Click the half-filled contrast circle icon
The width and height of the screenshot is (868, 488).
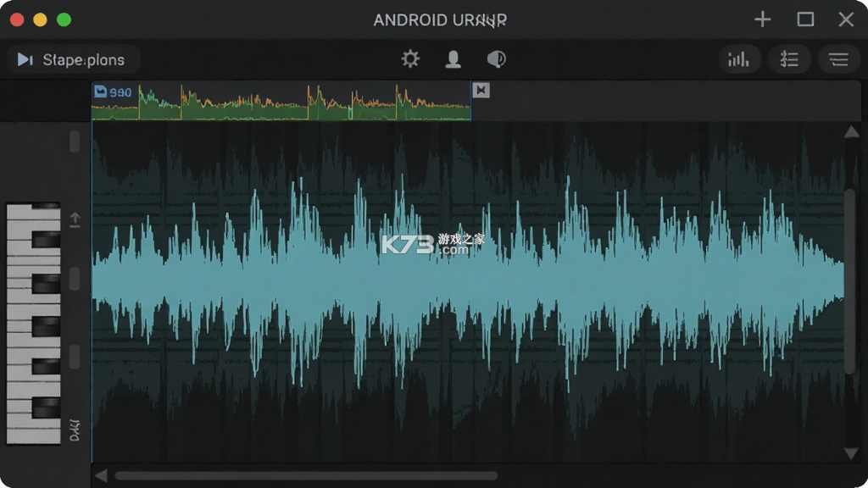click(496, 58)
